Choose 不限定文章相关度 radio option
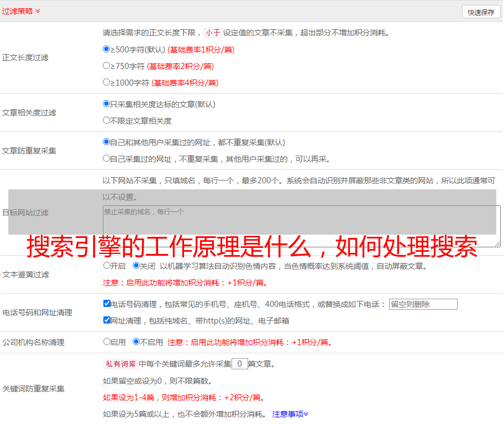 pyautogui.click(x=107, y=120)
